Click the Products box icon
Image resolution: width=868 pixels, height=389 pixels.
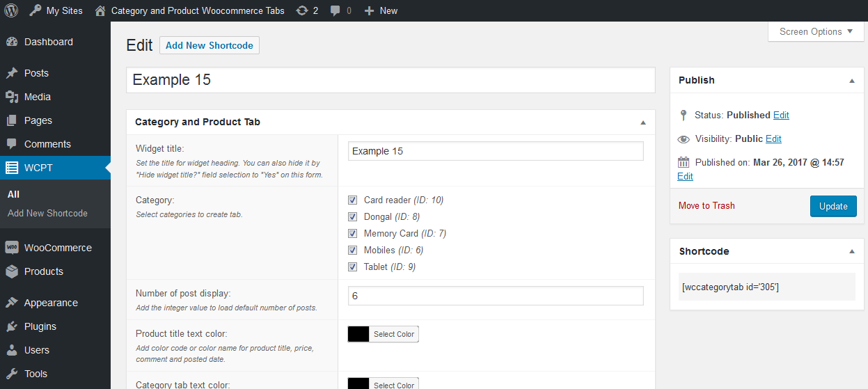click(12, 271)
